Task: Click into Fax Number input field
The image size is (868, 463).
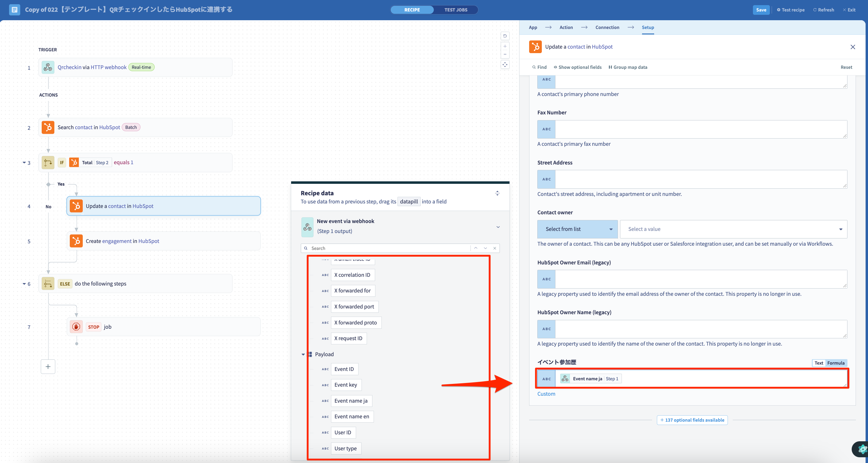Action: coord(701,129)
